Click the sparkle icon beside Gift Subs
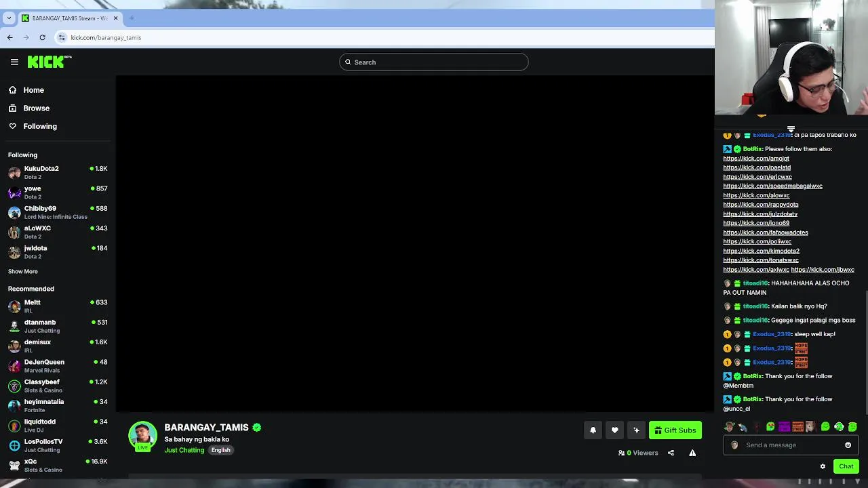This screenshot has width=868, height=488. (636, 430)
